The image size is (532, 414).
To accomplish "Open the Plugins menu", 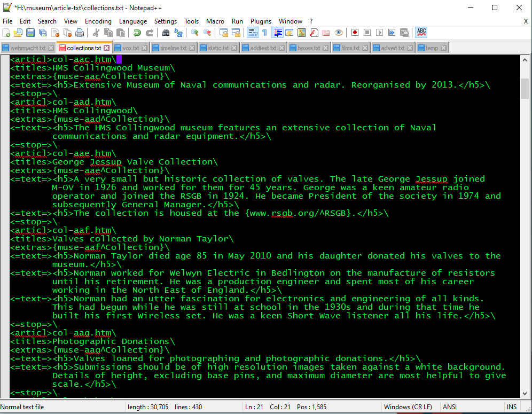I will pos(261,21).
